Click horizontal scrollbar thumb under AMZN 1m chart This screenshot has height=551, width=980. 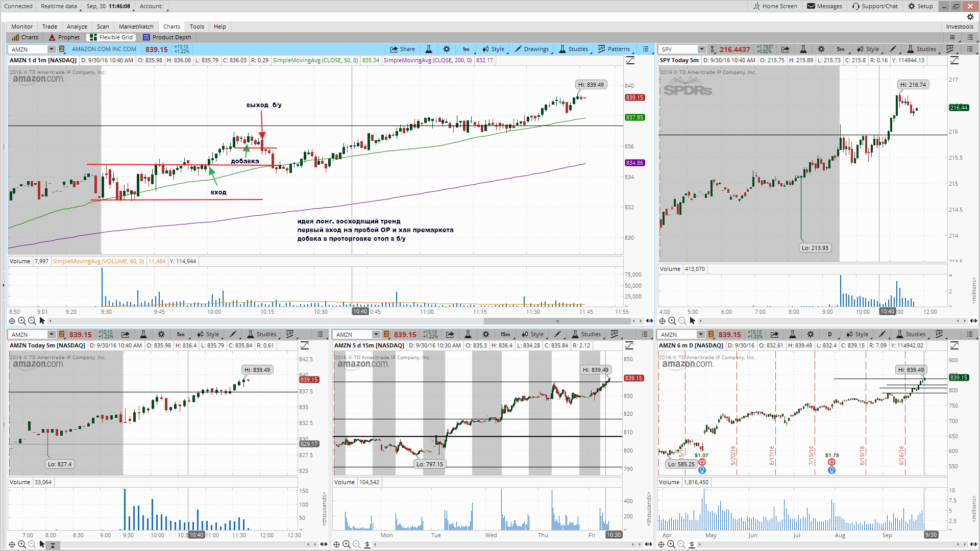point(557,321)
